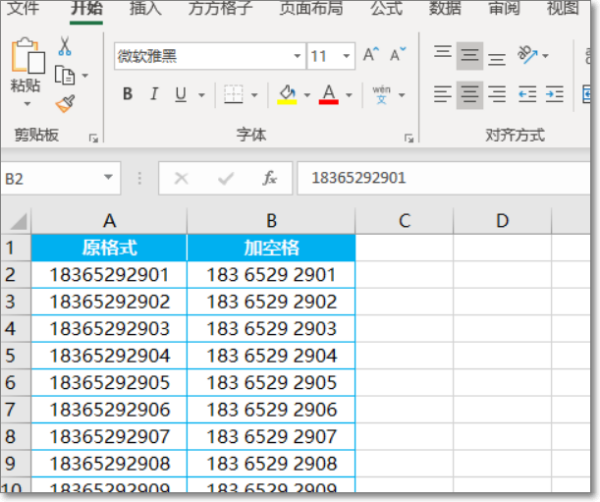Viewport: 600px width, 502px height.
Task: Apply yellow fill color bucket
Action: [x=287, y=94]
